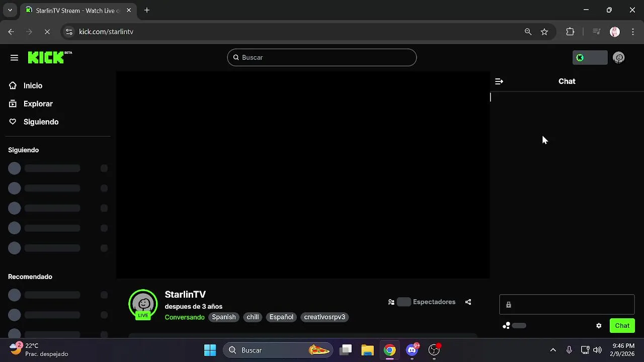644x362 pixels.
Task: Open Discord from the taskbar
Action: click(x=413, y=350)
